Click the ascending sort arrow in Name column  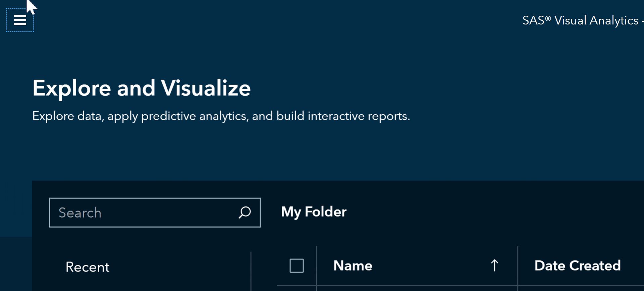[x=494, y=266]
